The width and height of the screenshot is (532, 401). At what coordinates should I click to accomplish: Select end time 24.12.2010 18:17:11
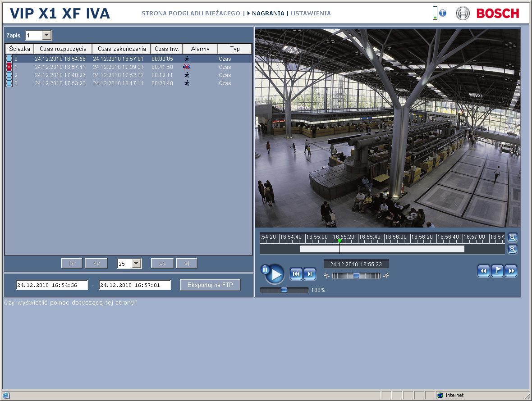click(118, 83)
